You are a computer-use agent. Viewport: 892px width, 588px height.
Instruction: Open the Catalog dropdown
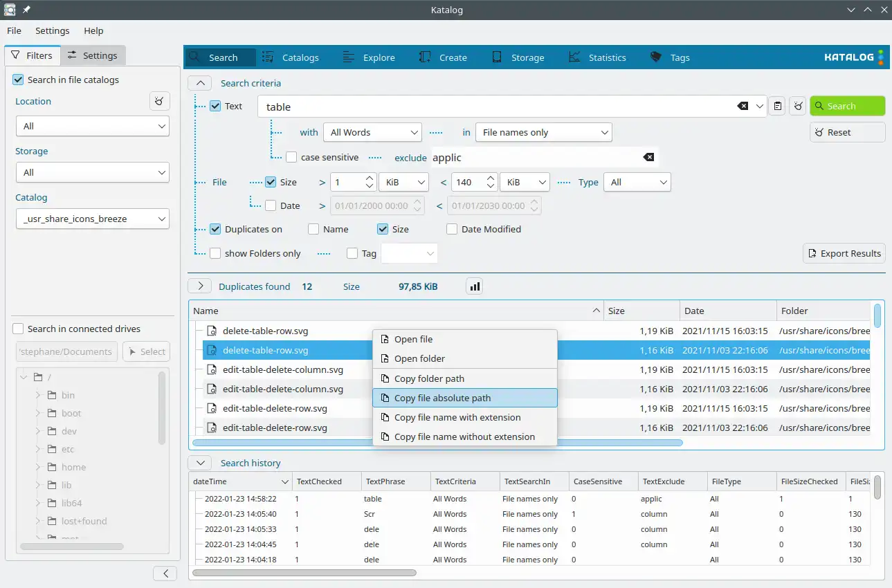tap(92, 219)
